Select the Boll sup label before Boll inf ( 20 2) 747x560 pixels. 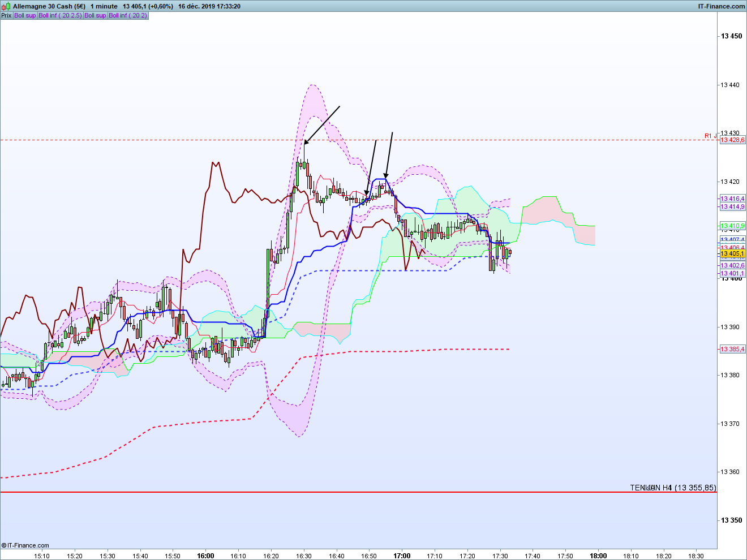click(95, 15)
